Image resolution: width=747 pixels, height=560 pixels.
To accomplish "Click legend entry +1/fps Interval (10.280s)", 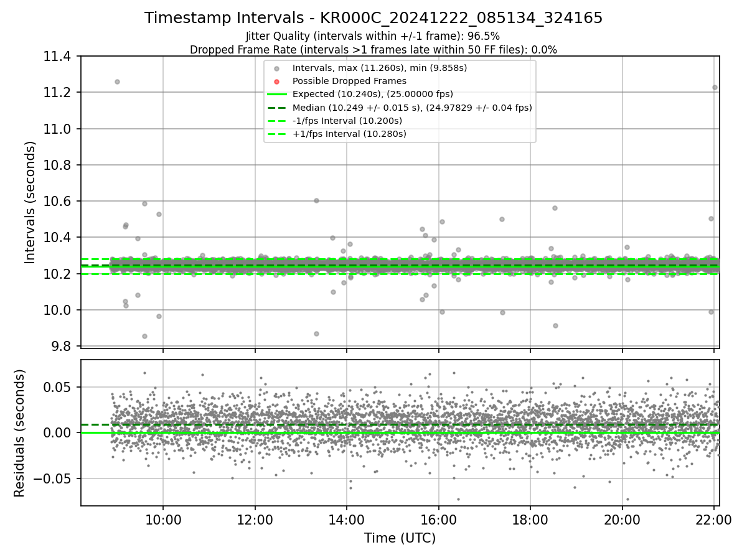I will pyautogui.click(x=349, y=134).
